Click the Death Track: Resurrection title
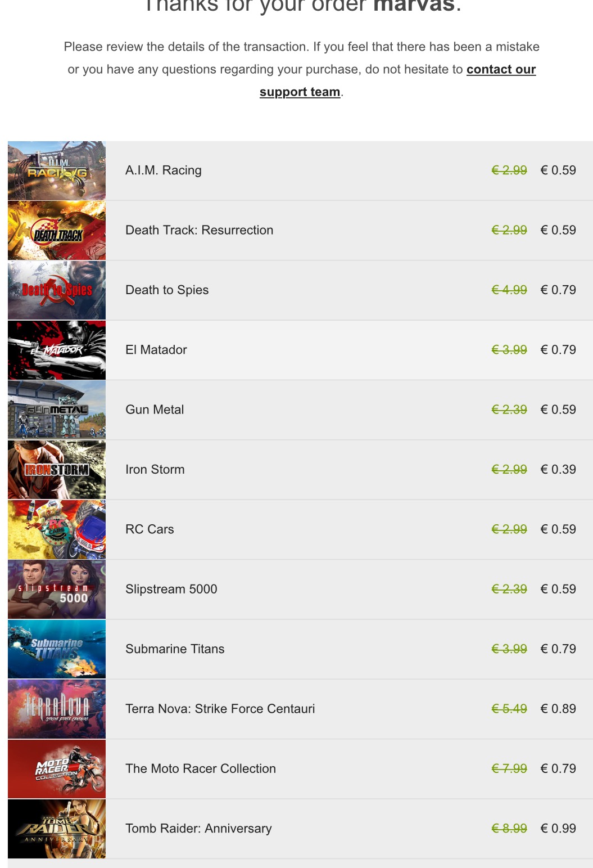This screenshot has width=593, height=868. pos(199,230)
